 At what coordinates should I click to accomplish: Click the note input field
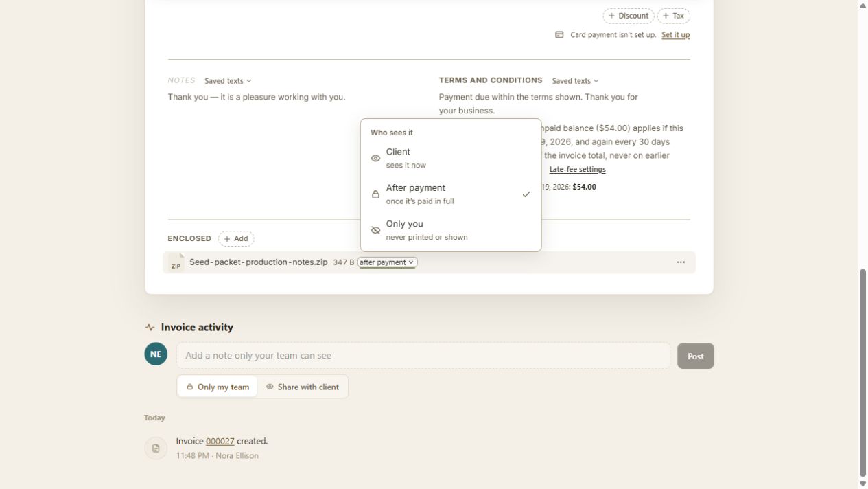pos(423,356)
